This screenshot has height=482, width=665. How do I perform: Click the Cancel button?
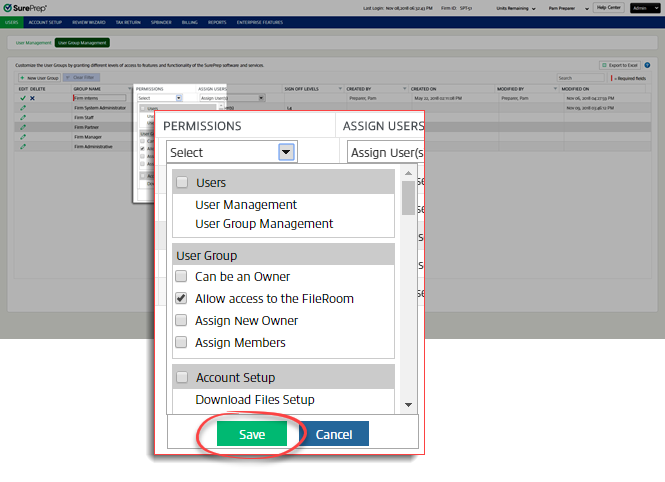(x=334, y=434)
